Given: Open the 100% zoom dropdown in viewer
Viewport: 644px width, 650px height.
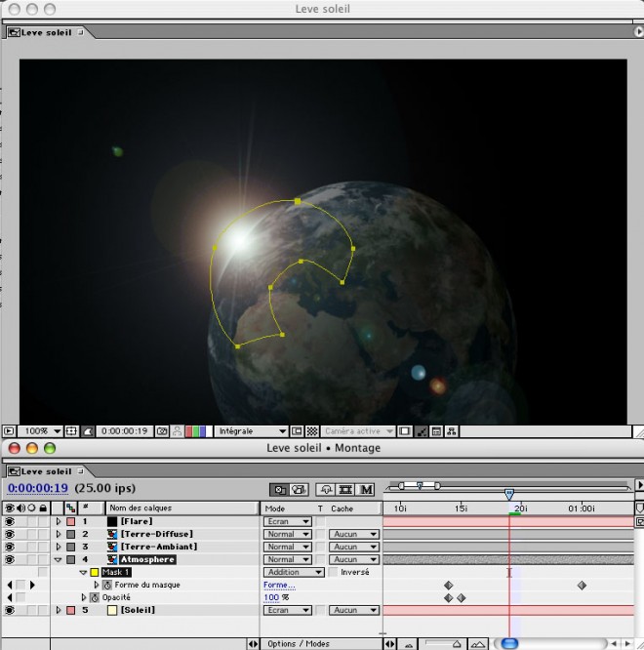Looking at the screenshot, I should pos(42,431).
